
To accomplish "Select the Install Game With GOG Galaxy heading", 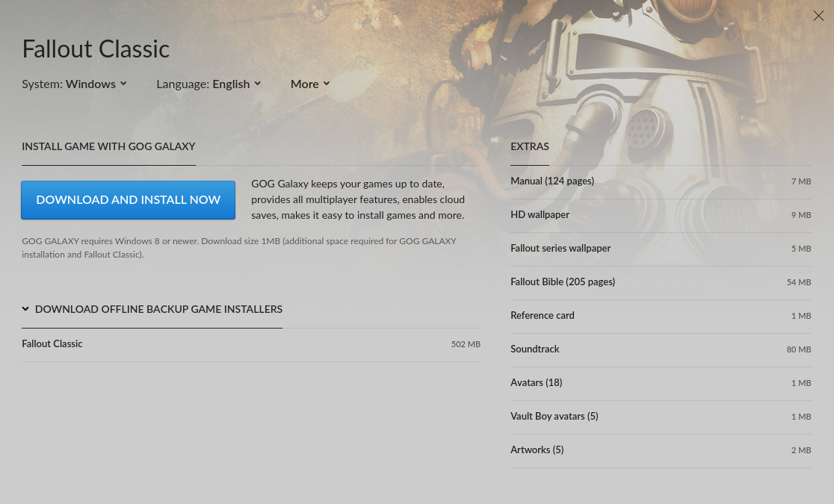I will (x=108, y=147).
